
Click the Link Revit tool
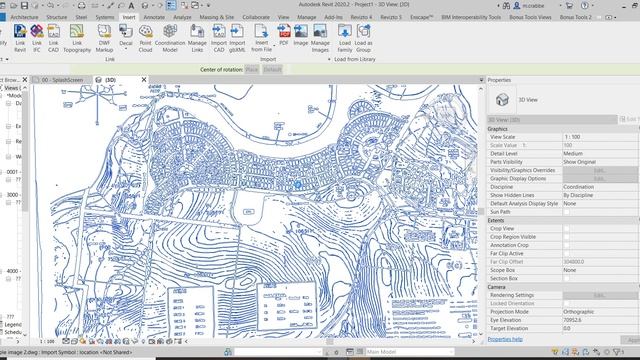[x=20, y=38]
